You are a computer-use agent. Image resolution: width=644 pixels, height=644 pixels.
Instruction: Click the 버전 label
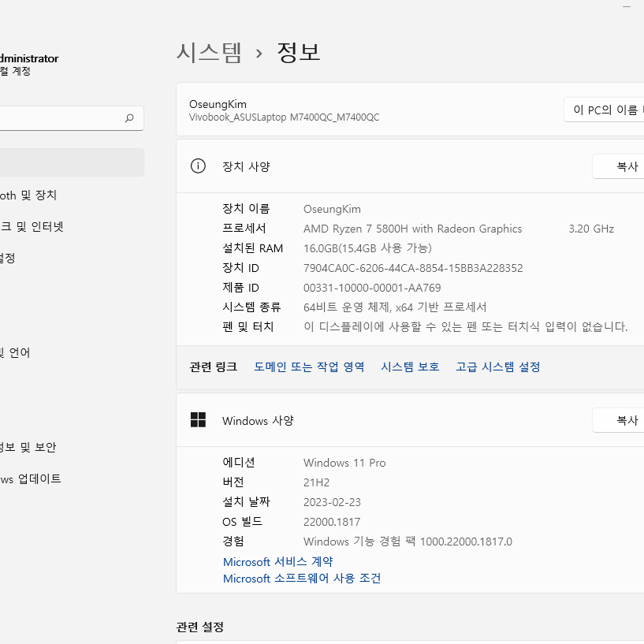point(233,482)
